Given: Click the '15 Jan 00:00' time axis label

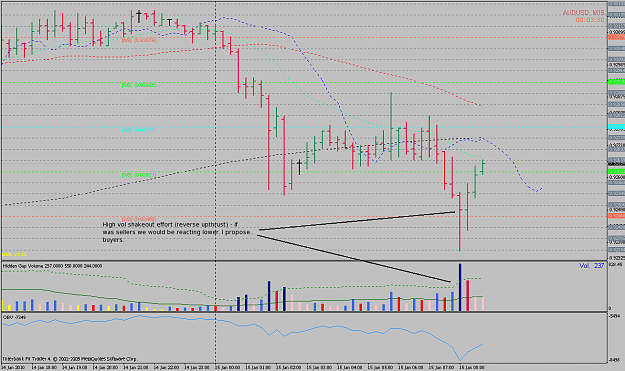Looking at the screenshot, I should tap(227, 367).
